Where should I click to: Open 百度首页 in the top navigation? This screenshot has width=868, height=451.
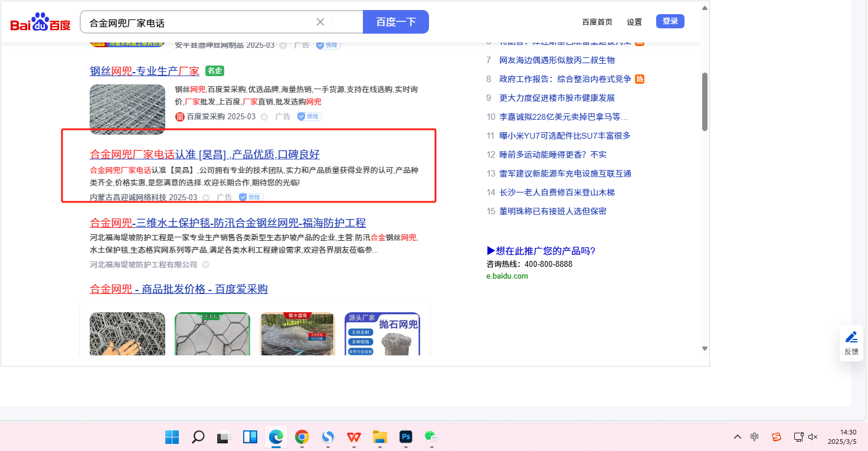pyautogui.click(x=597, y=22)
